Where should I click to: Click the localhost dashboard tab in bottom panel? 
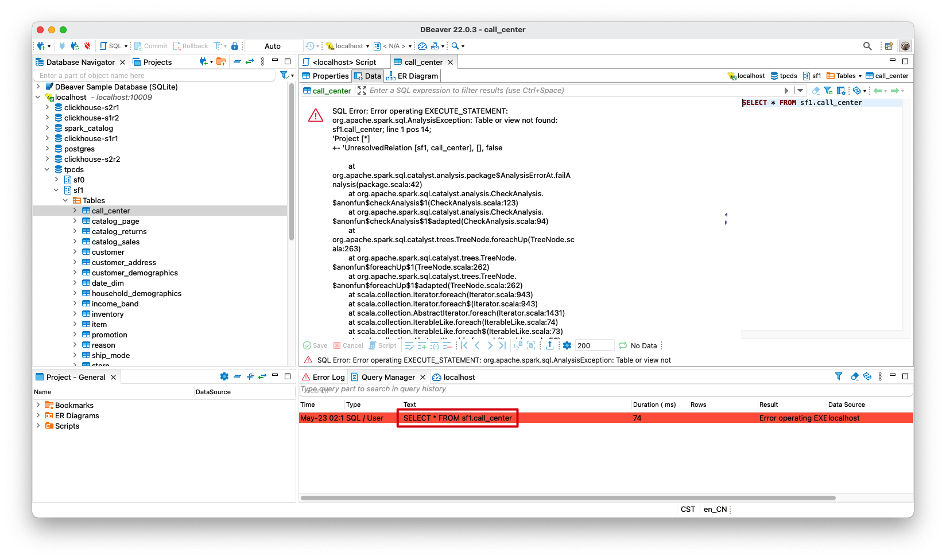point(453,377)
